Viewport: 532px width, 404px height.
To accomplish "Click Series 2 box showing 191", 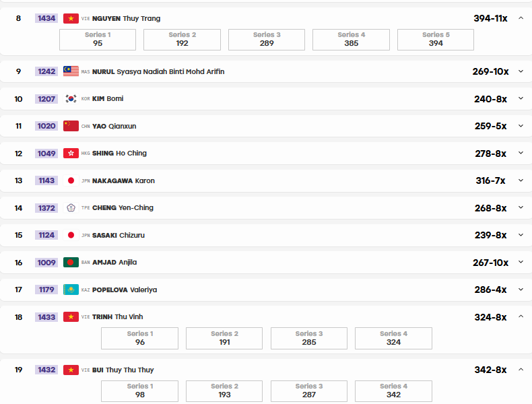I will pyautogui.click(x=224, y=338).
